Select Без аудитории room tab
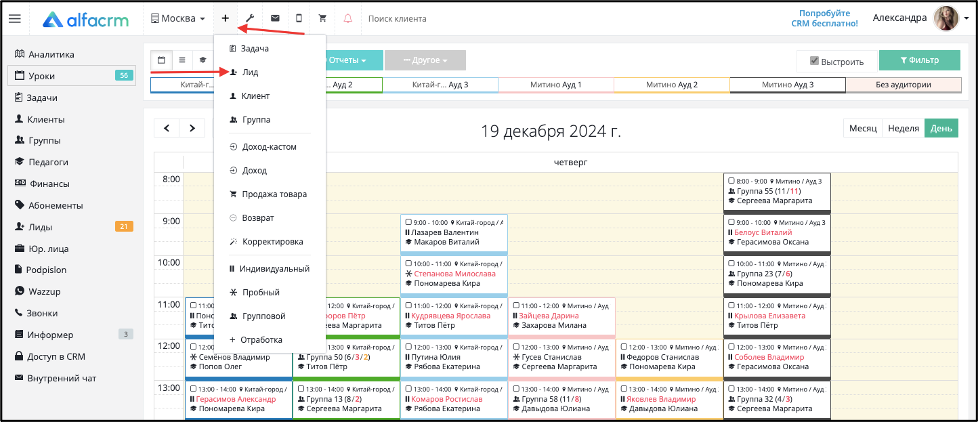The width and height of the screenshot is (979, 422). 903,84
